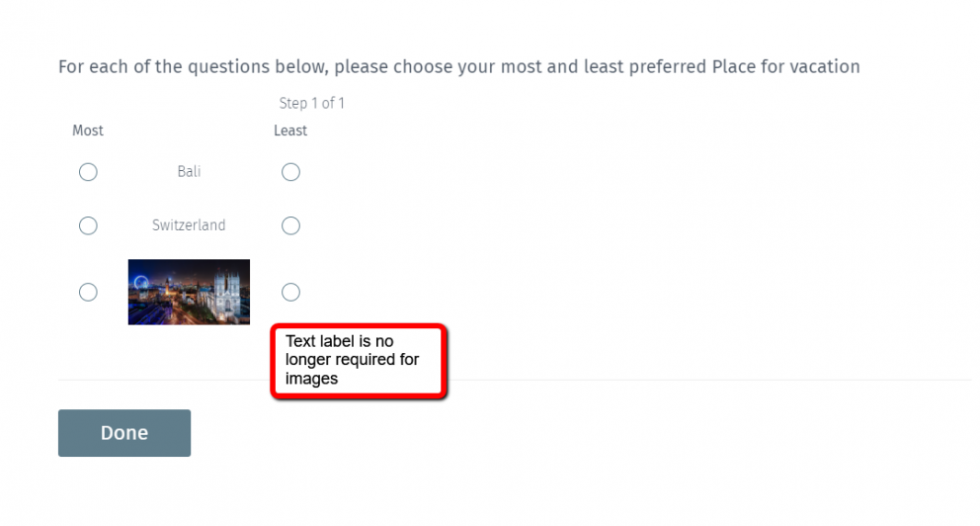Select Most for the city night photo
This screenshot has height=526, width=980.
pyautogui.click(x=88, y=292)
